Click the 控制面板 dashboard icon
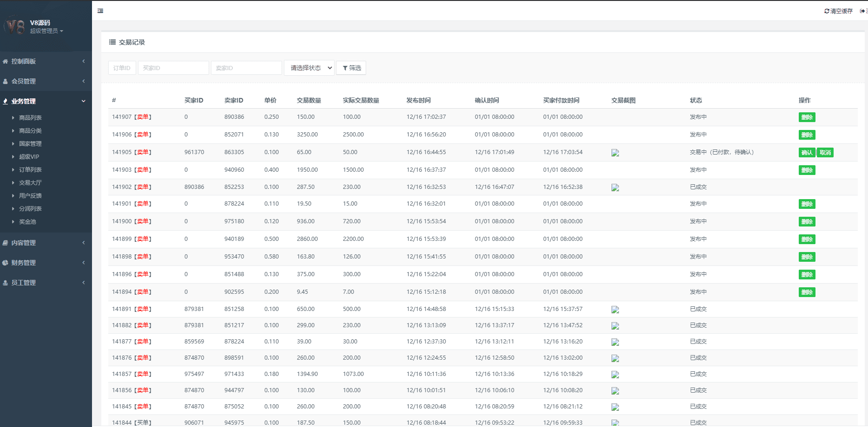868x427 pixels. pyautogui.click(x=6, y=61)
